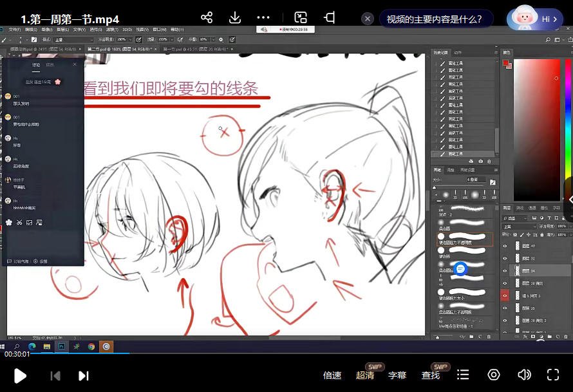Image resolution: width=573 pixels, height=392 pixels.
Task: Click the delete trash icon below the history panel
Action: 489,162
